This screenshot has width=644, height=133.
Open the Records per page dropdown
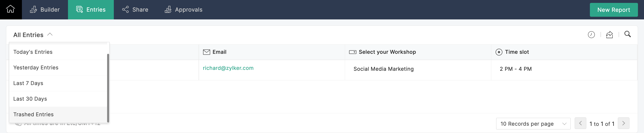(533, 124)
